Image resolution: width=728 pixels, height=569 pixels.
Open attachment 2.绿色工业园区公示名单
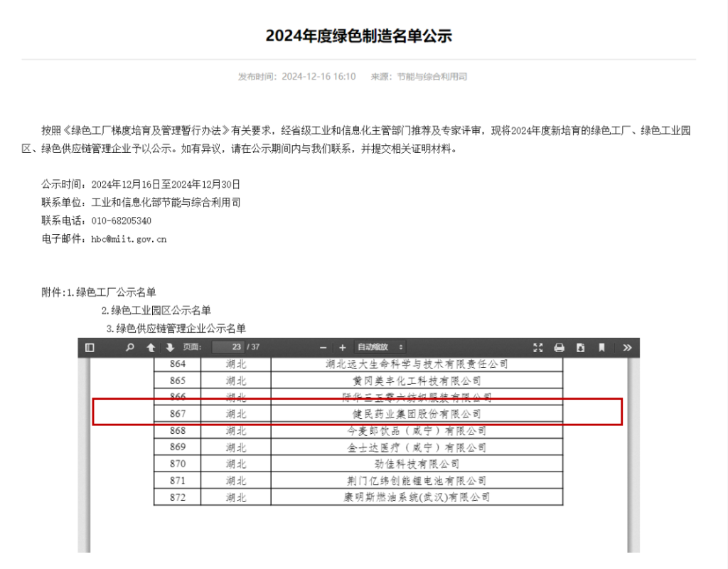pyautogui.click(x=156, y=310)
